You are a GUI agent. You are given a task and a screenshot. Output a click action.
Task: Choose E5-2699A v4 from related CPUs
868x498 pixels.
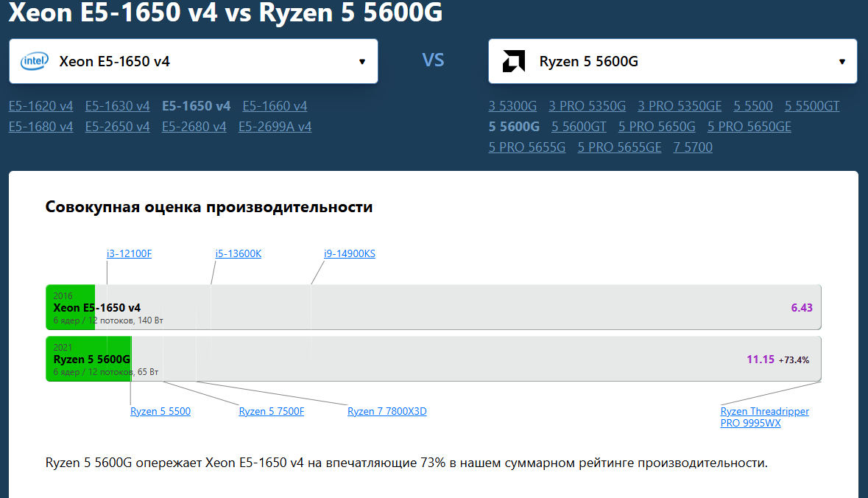pyautogui.click(x=275, y=127)
